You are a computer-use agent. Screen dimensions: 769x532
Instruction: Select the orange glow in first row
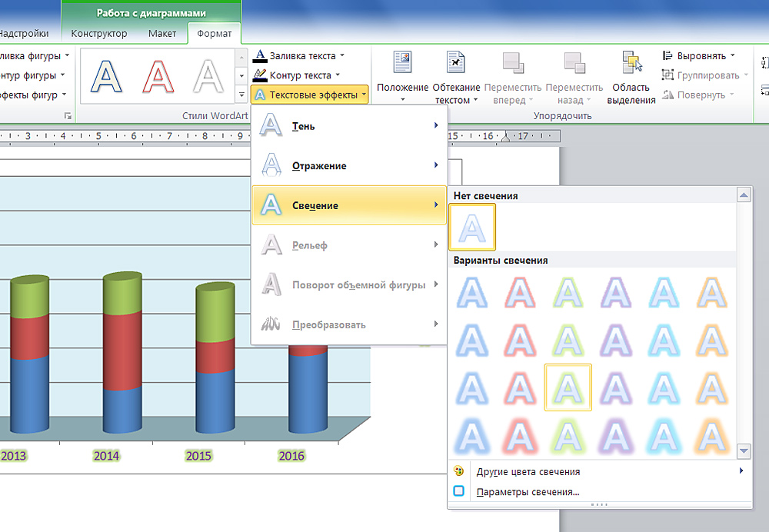click(x=711, y=293)
